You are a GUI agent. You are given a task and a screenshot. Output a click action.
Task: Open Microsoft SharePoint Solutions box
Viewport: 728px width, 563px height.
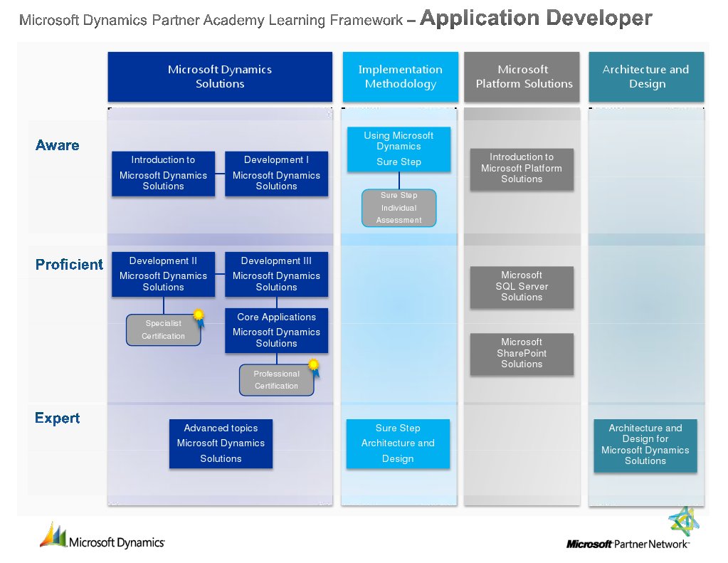coord(522,354)
